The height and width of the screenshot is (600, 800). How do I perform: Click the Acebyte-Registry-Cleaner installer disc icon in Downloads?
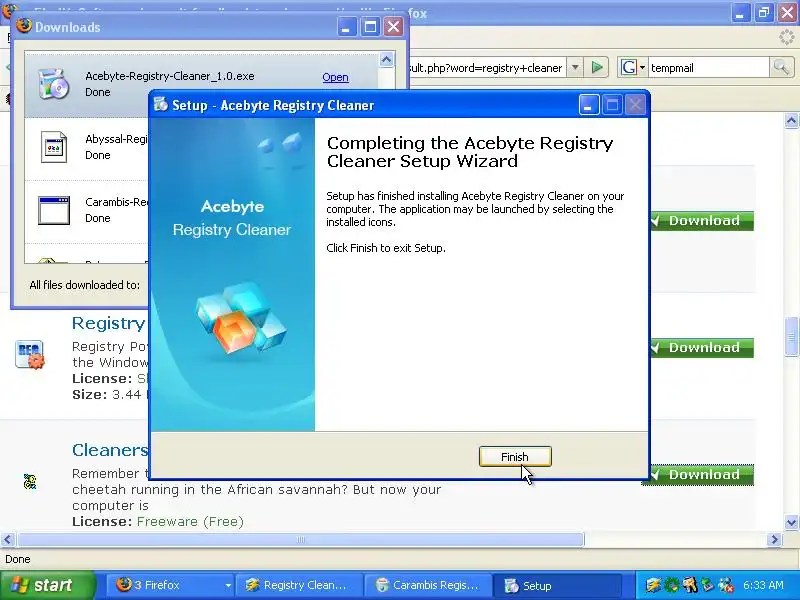pyautogui.click(x=54, y=84)
